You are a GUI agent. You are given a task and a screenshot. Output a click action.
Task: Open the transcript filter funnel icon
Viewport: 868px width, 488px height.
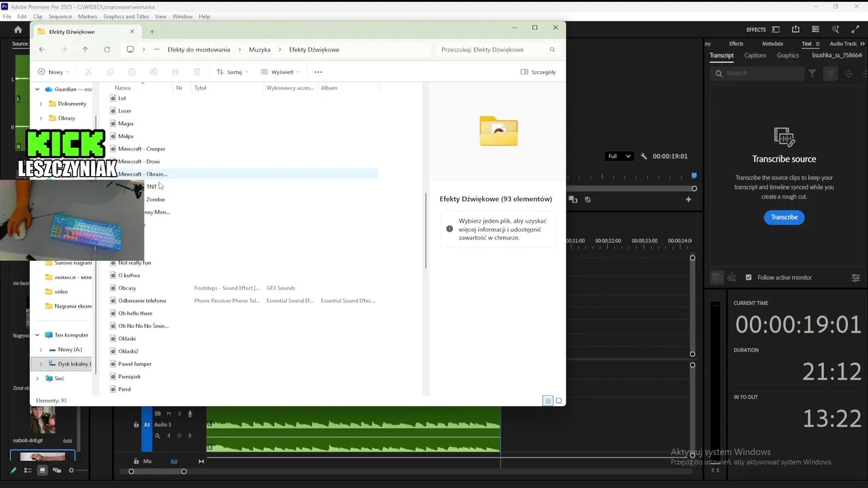tap(812, 73)
